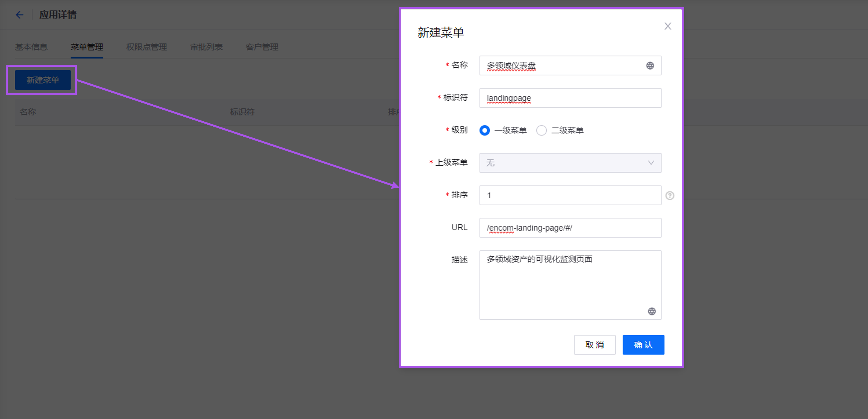868x419 pixels.
Task: Close the 新建菜单 dialog with X
Action: tap(668, 26)
